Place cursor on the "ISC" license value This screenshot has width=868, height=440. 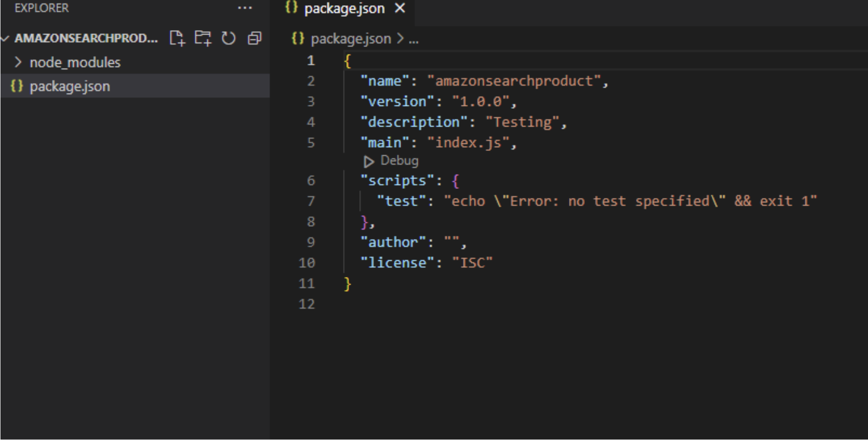tap(472, 263)
